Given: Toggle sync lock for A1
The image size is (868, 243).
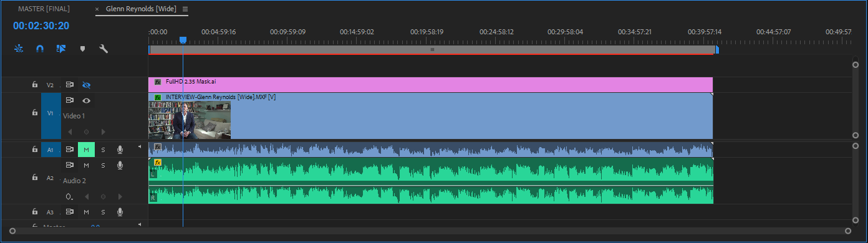Looking at the screenshot, I should (x=70, y=150).
